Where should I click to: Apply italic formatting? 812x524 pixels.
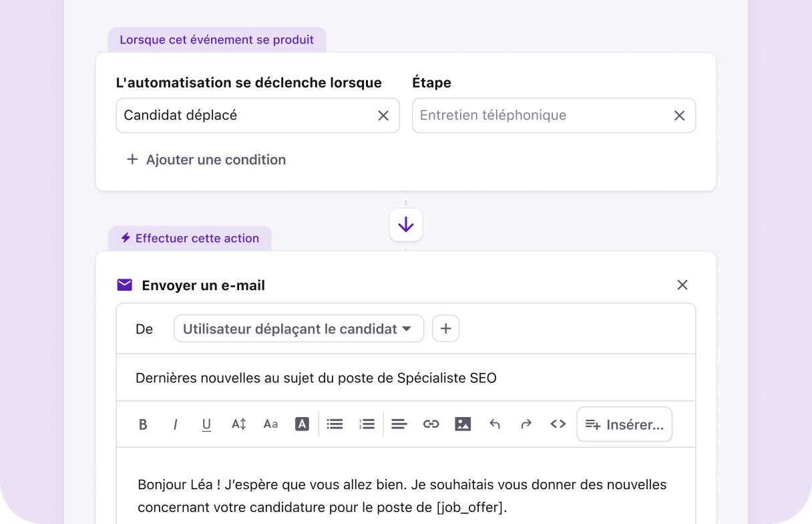pos(175,424)
